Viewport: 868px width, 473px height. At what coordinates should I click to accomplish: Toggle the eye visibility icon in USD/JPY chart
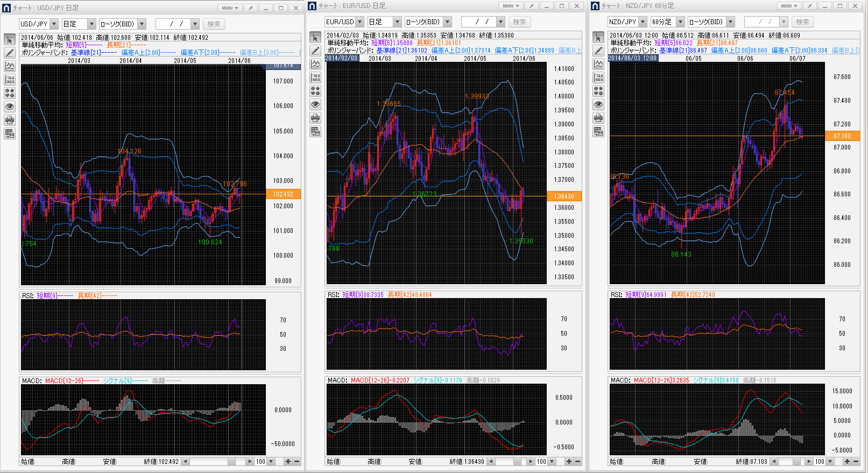10,107
